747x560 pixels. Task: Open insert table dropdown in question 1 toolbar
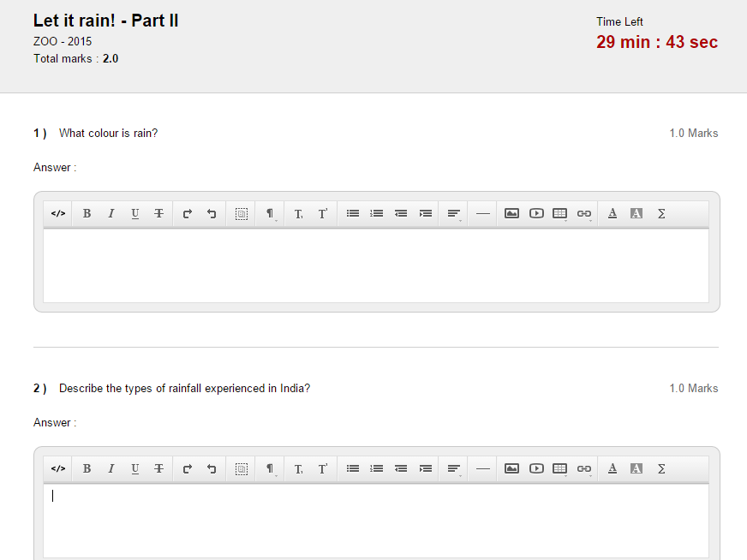click(x=560, y=214)
